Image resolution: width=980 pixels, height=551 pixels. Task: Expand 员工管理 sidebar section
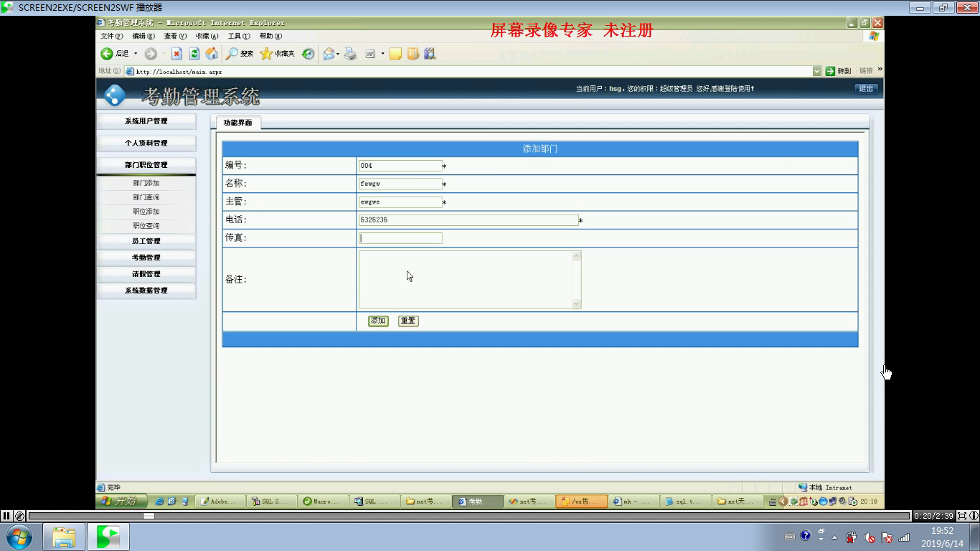click(146, 241)
